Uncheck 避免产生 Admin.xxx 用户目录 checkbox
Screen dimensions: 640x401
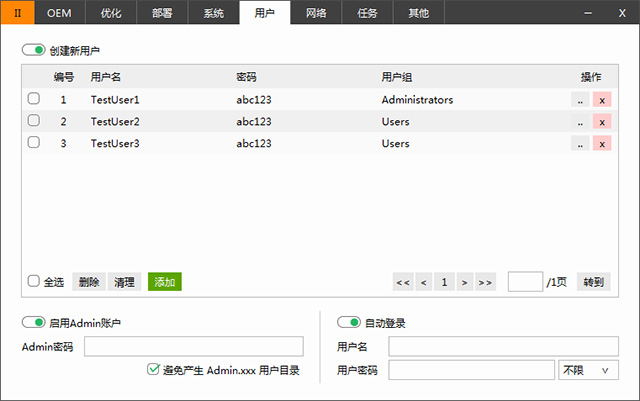153,369
